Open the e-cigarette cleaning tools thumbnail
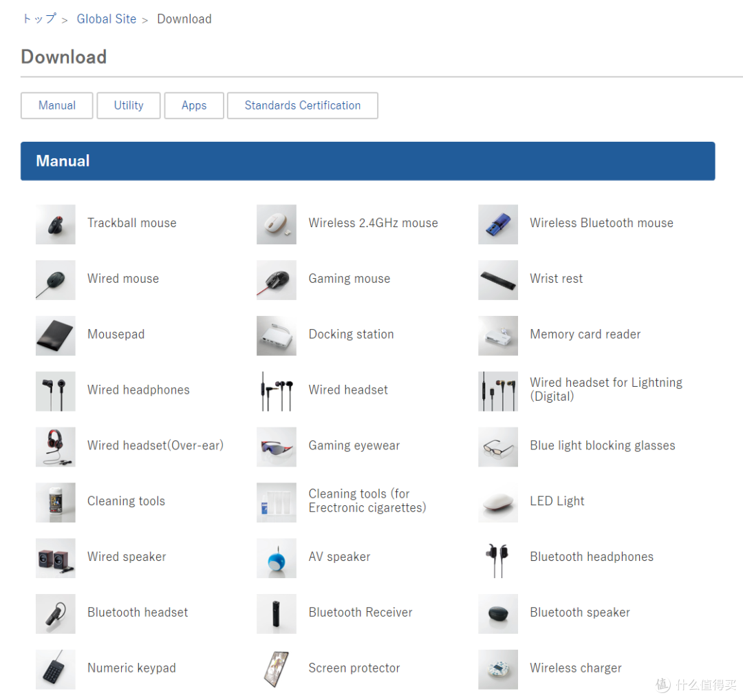Image resolution: width=743 pixels, height=700 pixels. (x=277, y=502)
